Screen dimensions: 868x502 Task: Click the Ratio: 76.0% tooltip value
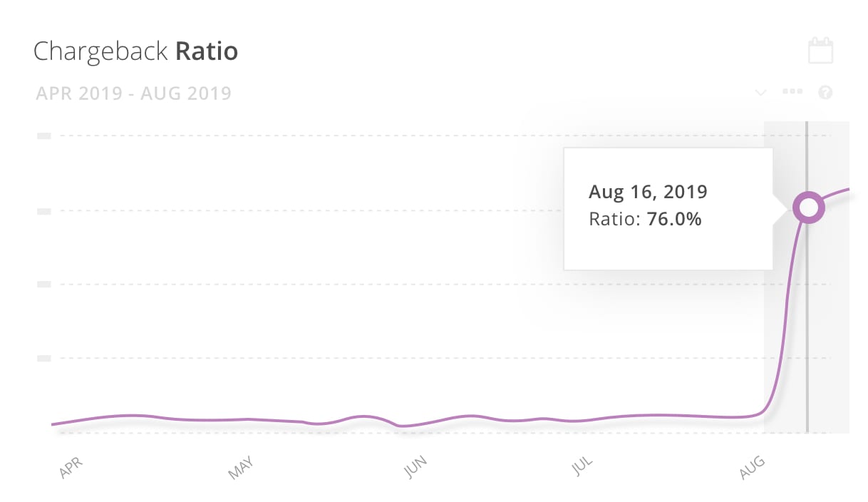click(645, 220)
